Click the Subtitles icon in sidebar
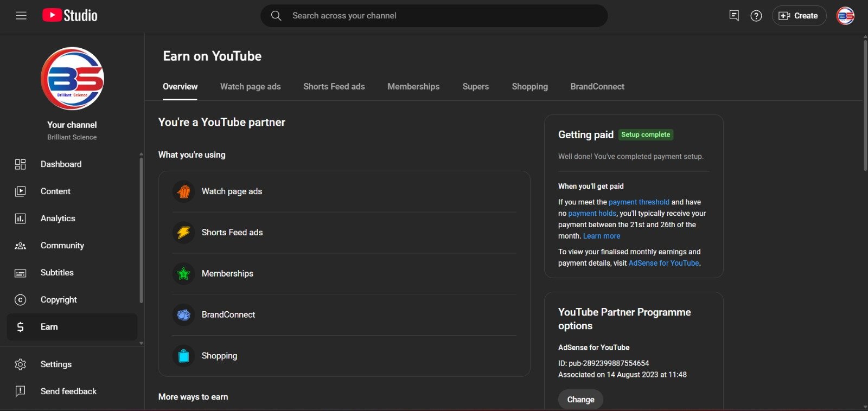The height and width of the screenshot is (411, 868). [x=20, y=273]
